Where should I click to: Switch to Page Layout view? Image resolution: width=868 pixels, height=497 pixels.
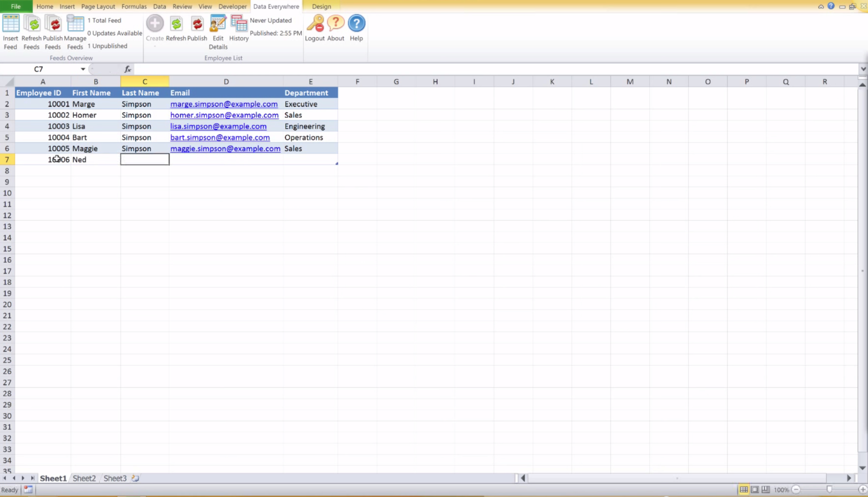tap(754, 489)
